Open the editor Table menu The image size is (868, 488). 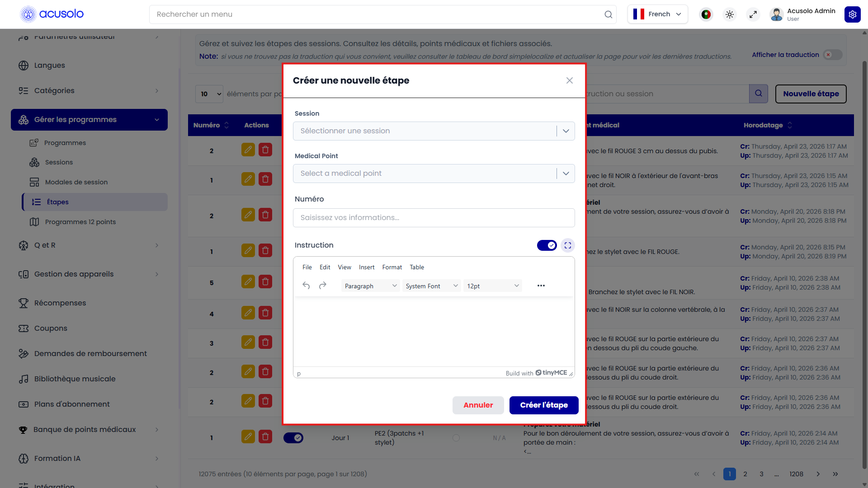click(x=417, y=267)
